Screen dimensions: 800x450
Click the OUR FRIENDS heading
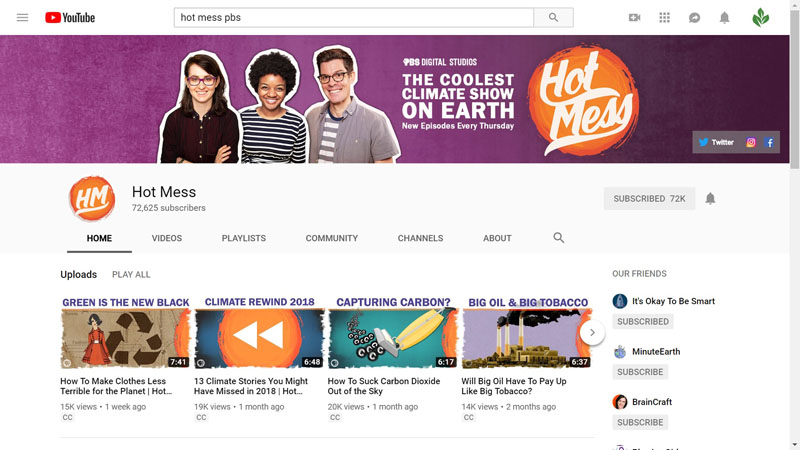coord(639,274)
